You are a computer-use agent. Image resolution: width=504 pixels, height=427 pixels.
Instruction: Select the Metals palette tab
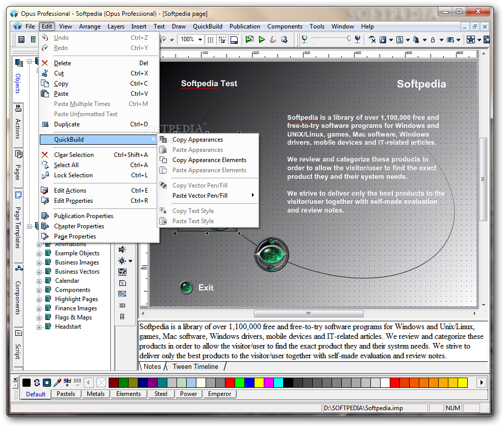(x=96, y=394)
